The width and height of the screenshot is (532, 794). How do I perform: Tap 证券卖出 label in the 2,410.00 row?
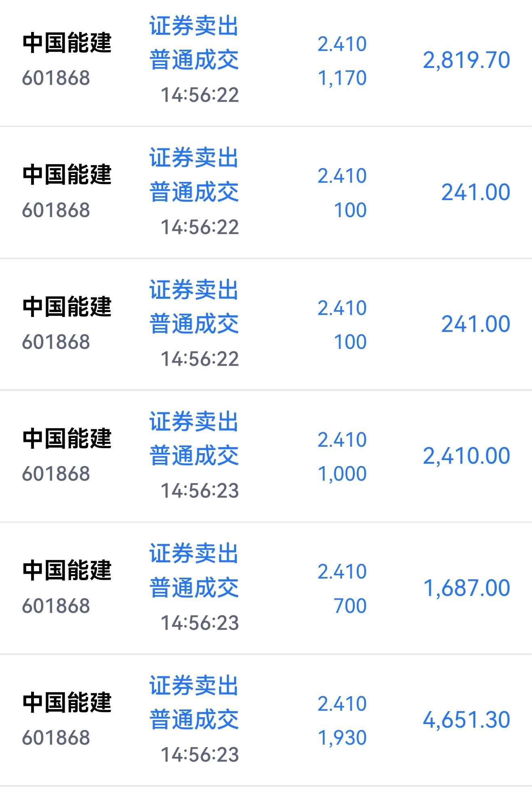[194, 422]
